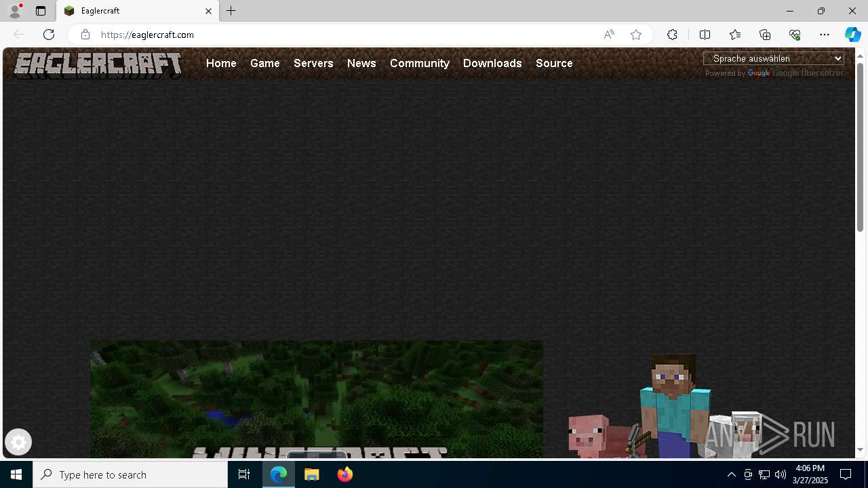Image resolution: width=868 pixels, height=488 pixels.
Task: Click scrollbar up arrow
Action: pos(860,55)
